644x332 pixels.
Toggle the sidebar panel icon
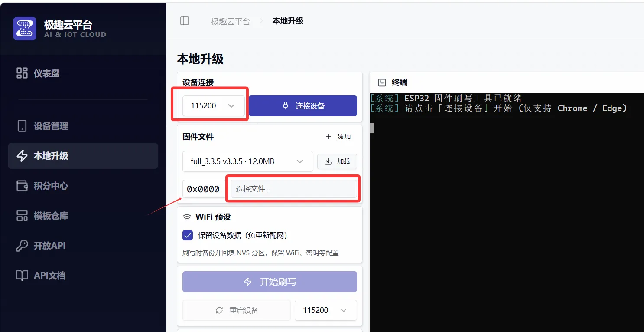tap(185, 21)
